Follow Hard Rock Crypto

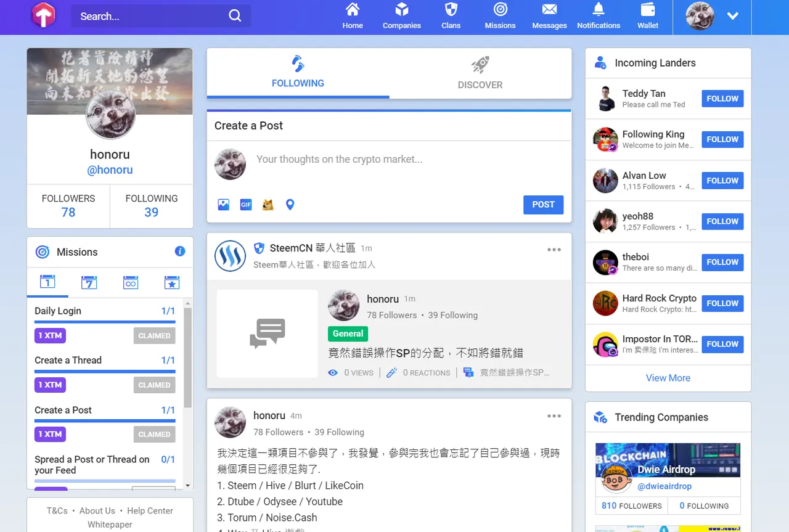pos(722,303)
